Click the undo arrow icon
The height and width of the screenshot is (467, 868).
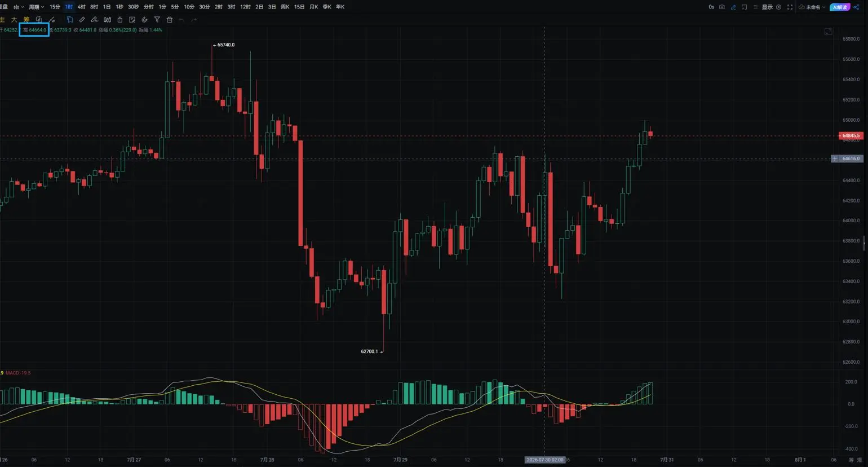pyautogui.click(x=181, y=20)
